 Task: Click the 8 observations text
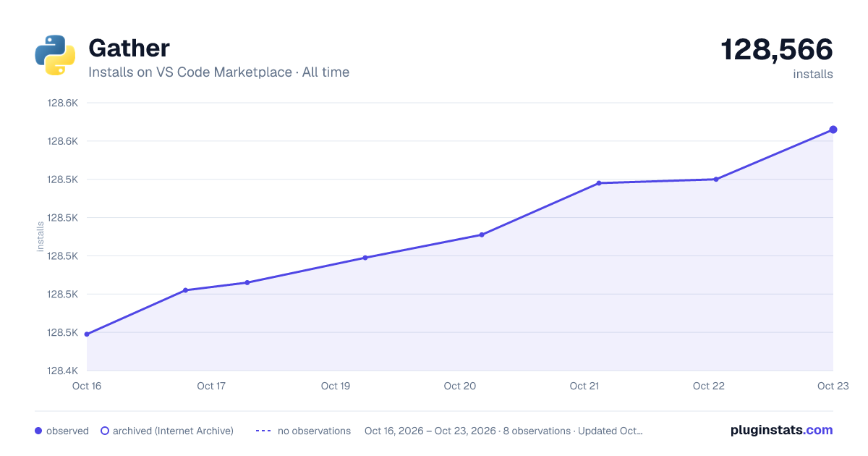tap(537, 431)
